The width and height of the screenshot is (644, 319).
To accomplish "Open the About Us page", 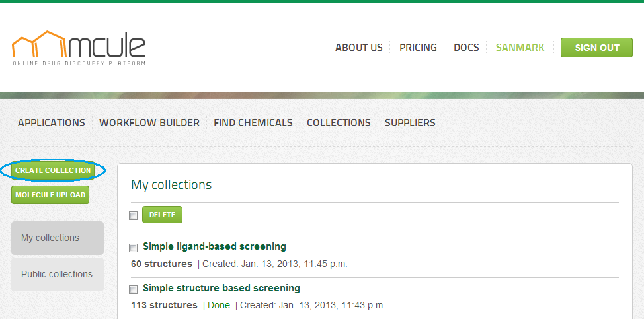I will (x=358, y=48).
